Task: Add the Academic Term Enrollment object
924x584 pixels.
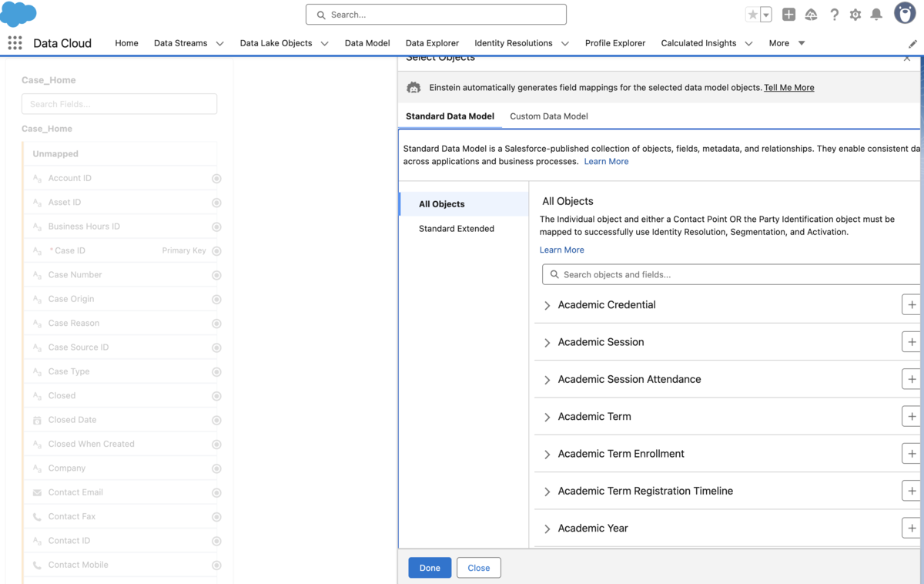Action: (912, 453)
